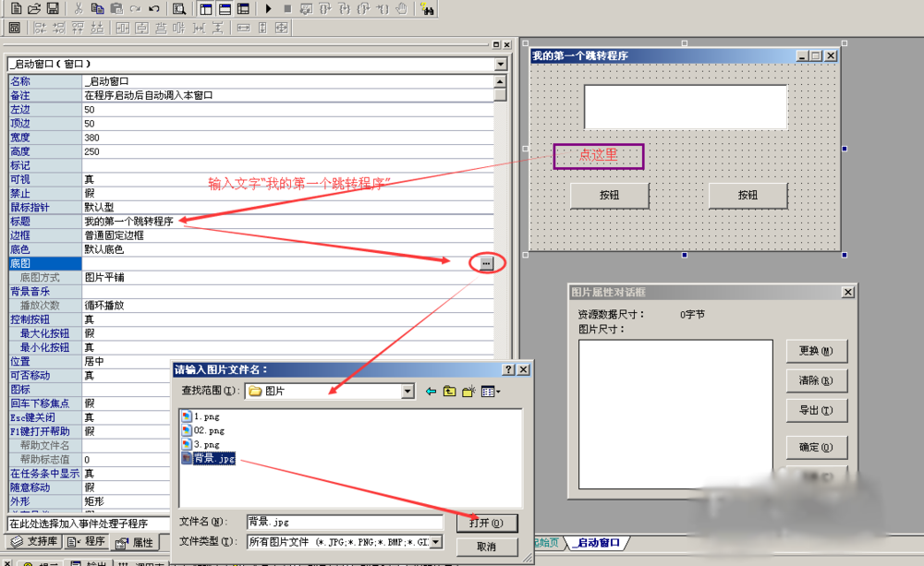Viewport: 924px width, 566px height.
Task: Open the _启动窗口 component selector dropdown
Action: (x=501, y=64)
